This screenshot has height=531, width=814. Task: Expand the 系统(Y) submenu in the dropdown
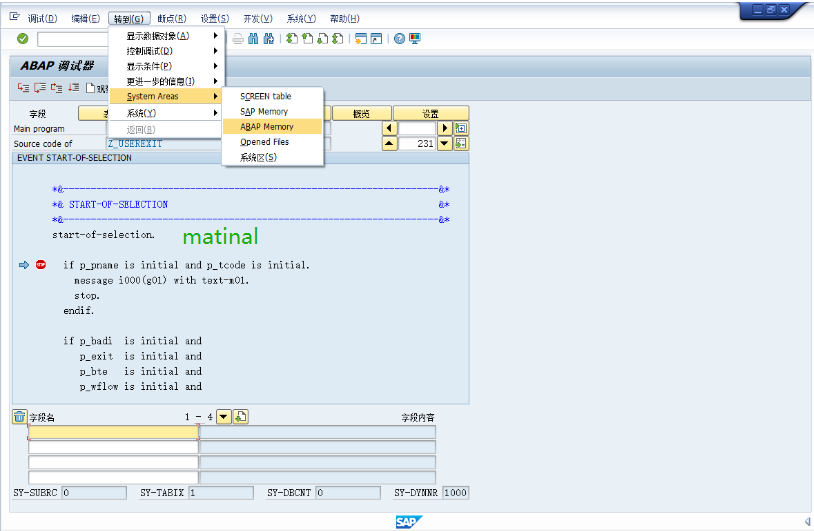tap(167, 113)
